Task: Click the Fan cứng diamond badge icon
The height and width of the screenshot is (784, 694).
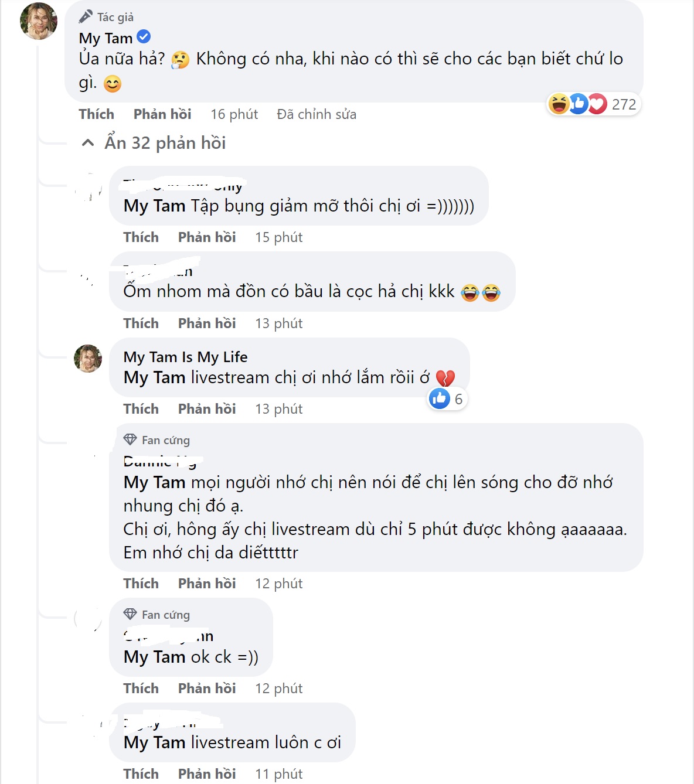Action: 130,439
